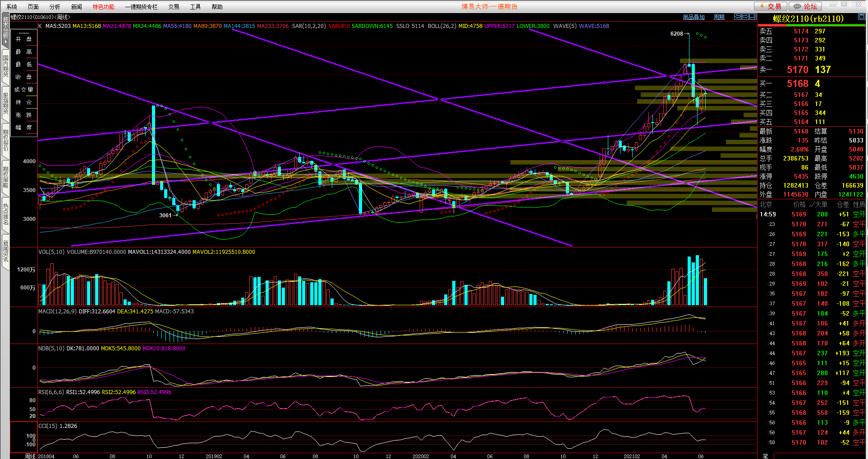Open the 商品叠加 overlay link
The image size is (868, 459).
693,17
